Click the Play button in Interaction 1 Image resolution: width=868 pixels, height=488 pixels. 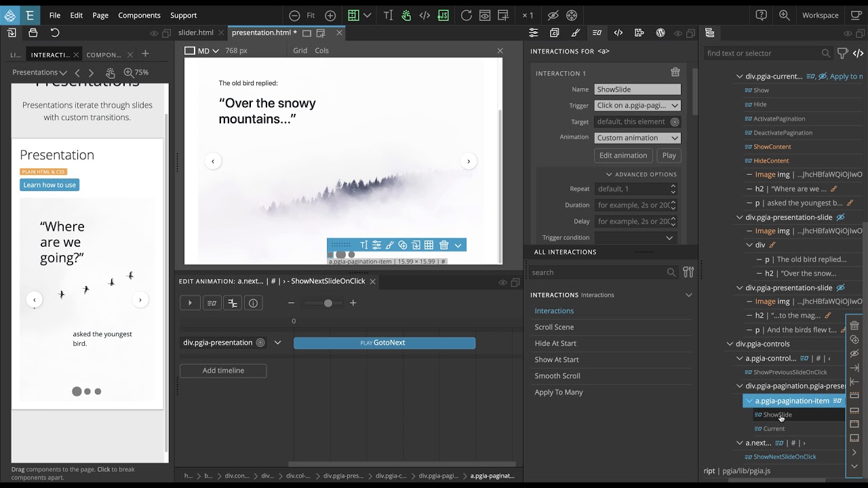(669, 155)
